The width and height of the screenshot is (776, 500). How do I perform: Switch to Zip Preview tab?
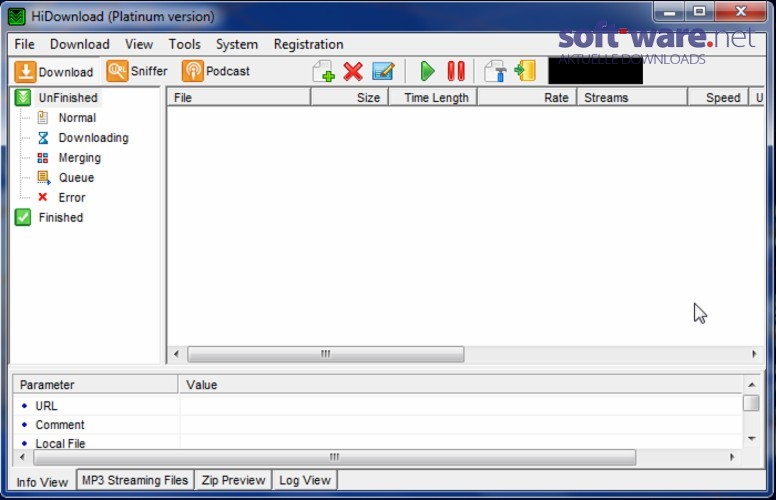[233, 480]
